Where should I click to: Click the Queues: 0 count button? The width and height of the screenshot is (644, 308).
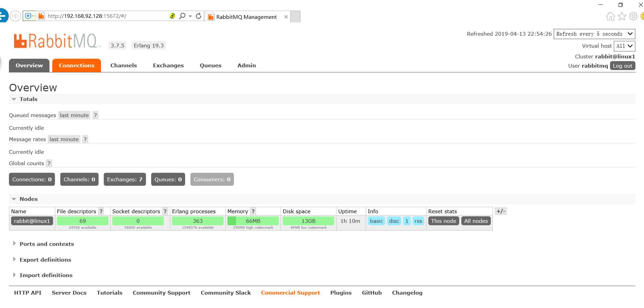tap(168, 179)
